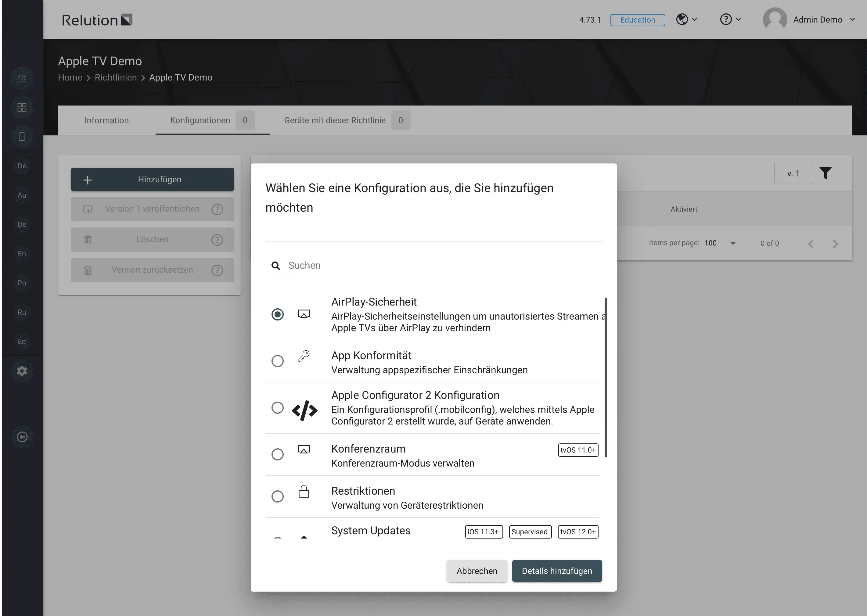This screenshot has height=616, width=867.
Task: Go to the next page arrow
Action: click(x=835, y=244)
